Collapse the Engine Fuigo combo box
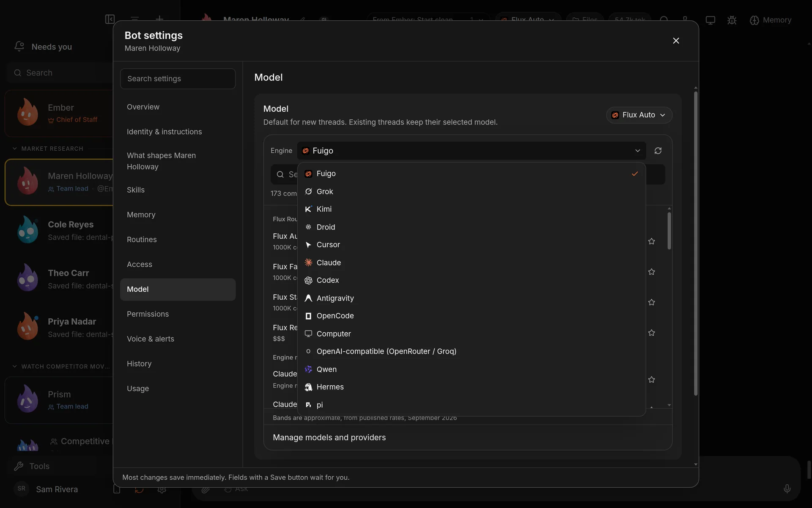 pyautogui.click(x=471, y=151)
